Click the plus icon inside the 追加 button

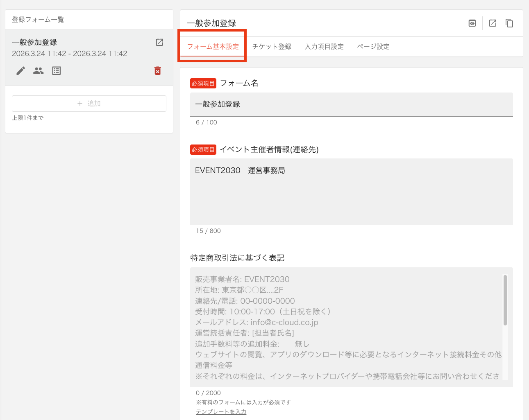click(x=79, y=103)
